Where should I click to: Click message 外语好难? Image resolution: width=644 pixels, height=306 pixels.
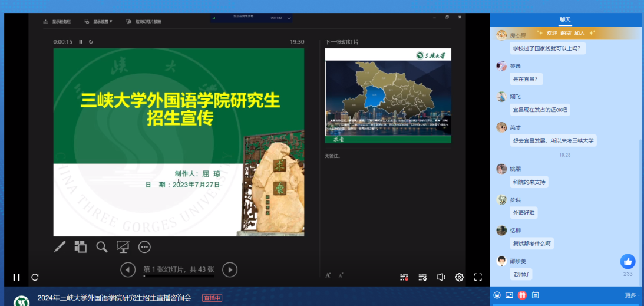click(524, 212)
